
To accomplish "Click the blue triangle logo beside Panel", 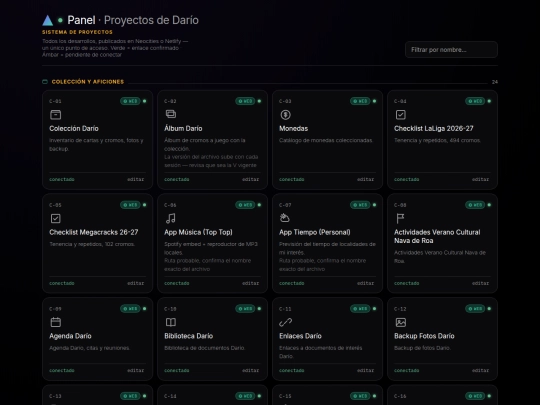I will point(48,21).
